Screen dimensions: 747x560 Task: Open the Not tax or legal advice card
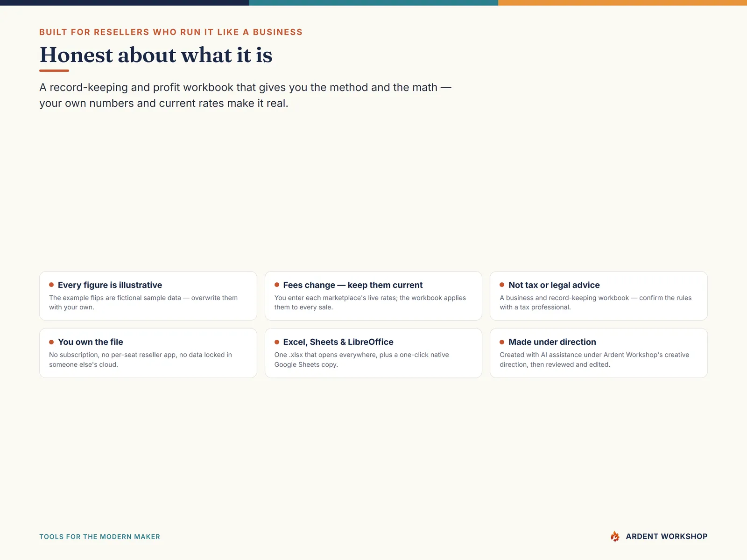pyautogui.click(x=599, y=296)
